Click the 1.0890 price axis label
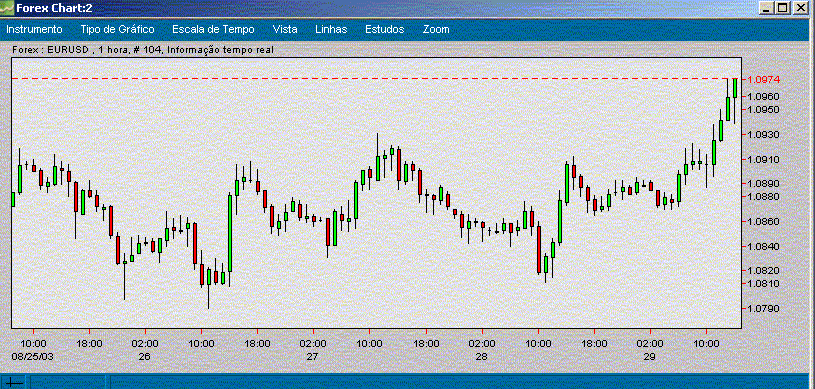 pos(764,184)
